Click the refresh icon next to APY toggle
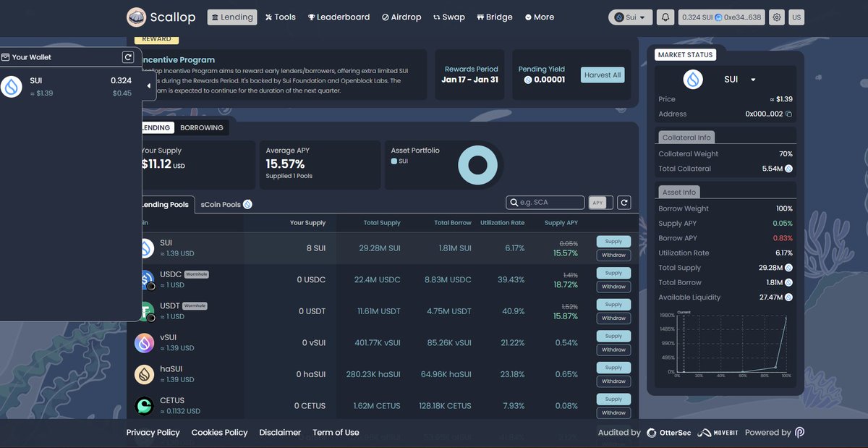Image resolution: width=868 pixels, height=448 pixels. click(624, 203)
